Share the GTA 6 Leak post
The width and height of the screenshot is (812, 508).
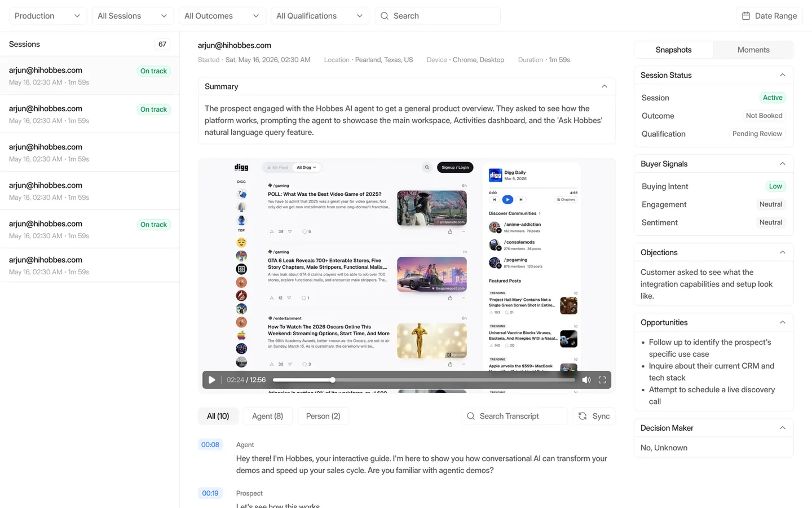(450, 297)
